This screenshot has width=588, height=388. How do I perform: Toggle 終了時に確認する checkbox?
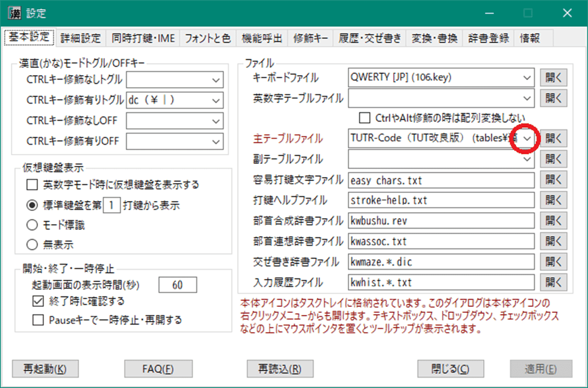pos(38,301)
